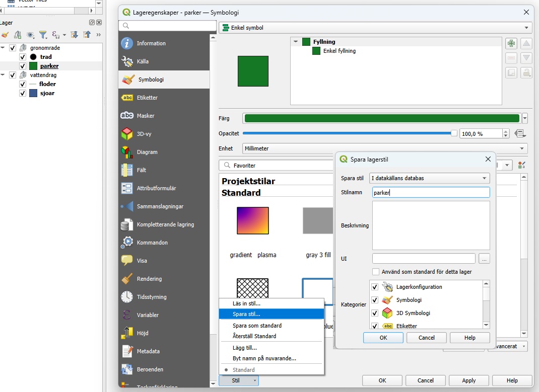539x392 pixels.
Task: Click the filter legend icon in Lager panel
Action: tap(43, 35)
